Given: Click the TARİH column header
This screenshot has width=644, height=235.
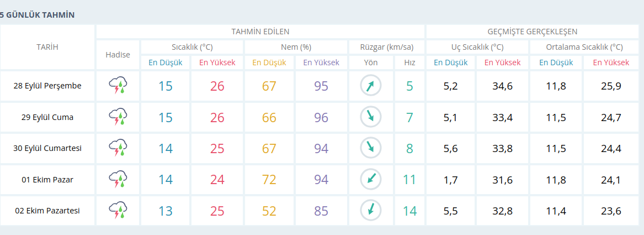Looking at the screenshot, I should [x=47, y=47].
